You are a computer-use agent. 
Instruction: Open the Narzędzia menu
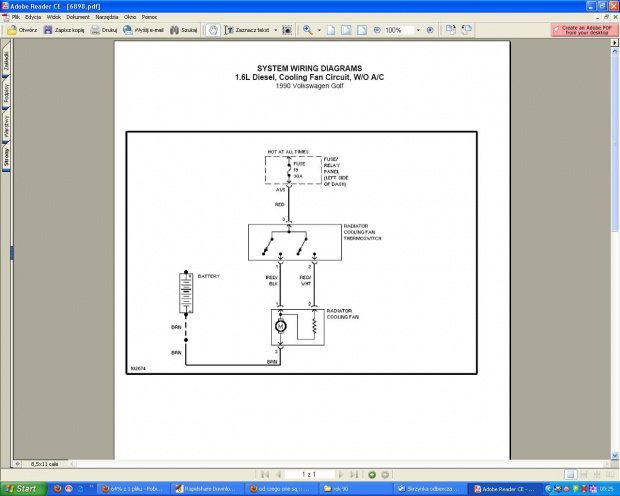pos(107,17)
